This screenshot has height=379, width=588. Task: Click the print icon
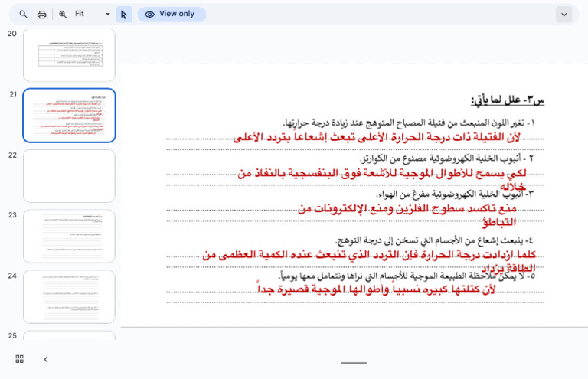tap(41, 15)
